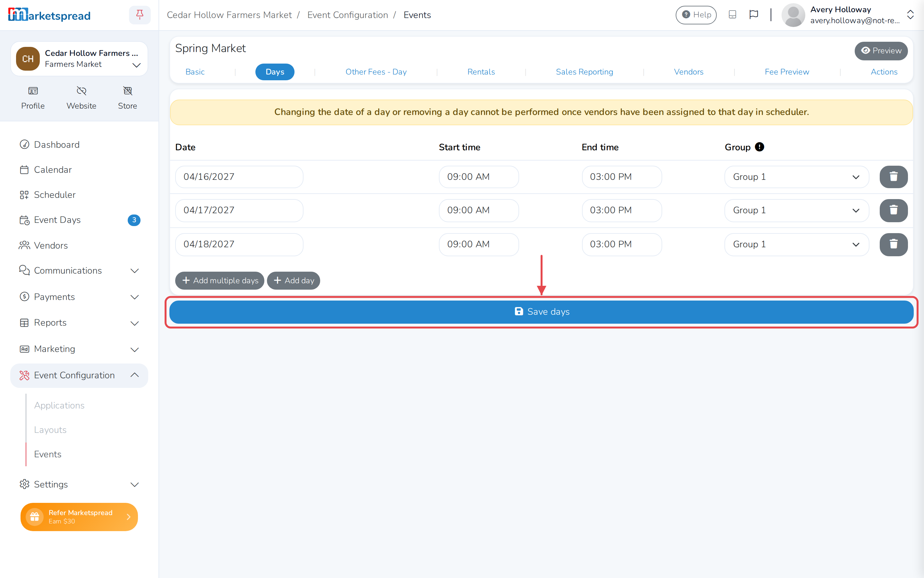Click the Marketspread logo
924x578 pixels.
49,15
